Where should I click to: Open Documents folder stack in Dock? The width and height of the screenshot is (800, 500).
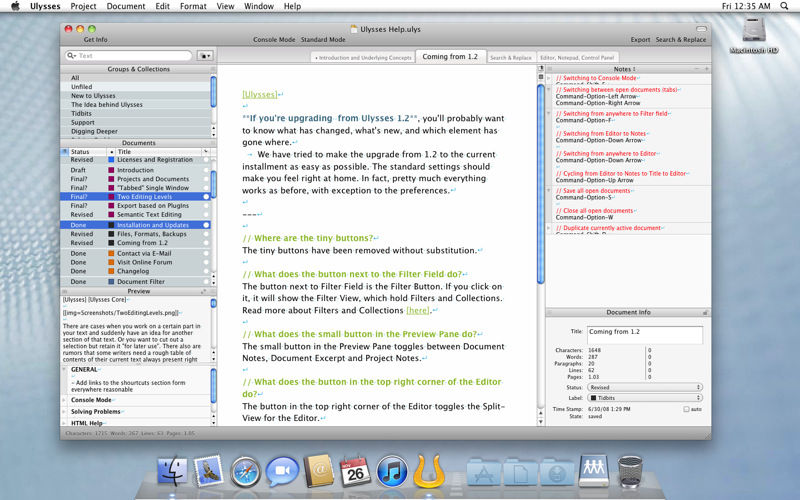(x=520, y=472)
